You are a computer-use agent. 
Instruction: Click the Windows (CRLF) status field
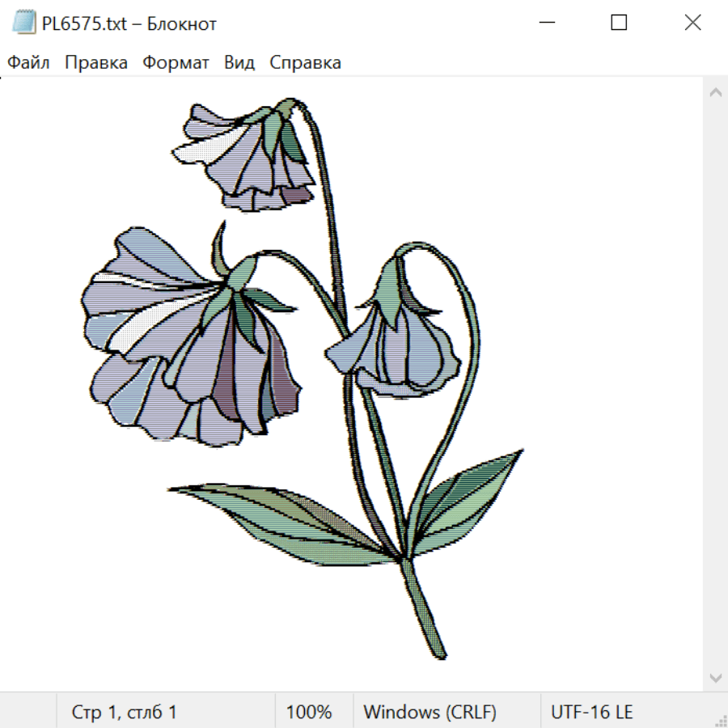point(430,713)
